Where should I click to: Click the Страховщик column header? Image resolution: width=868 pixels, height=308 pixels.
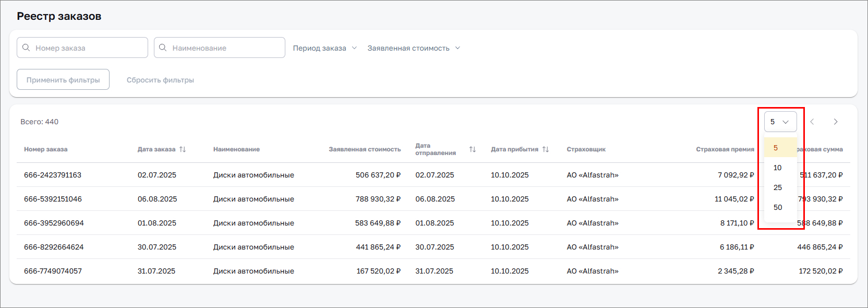586,149
